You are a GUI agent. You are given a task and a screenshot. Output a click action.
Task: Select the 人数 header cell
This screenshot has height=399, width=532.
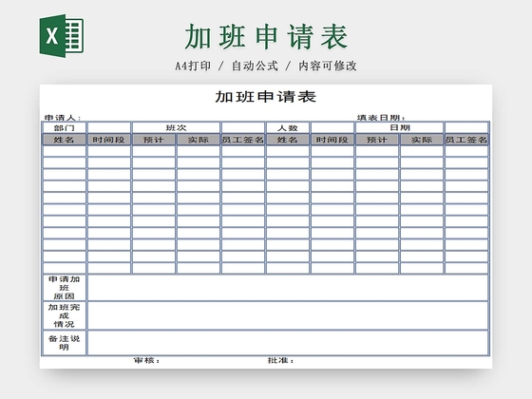(x=288, y=128)
